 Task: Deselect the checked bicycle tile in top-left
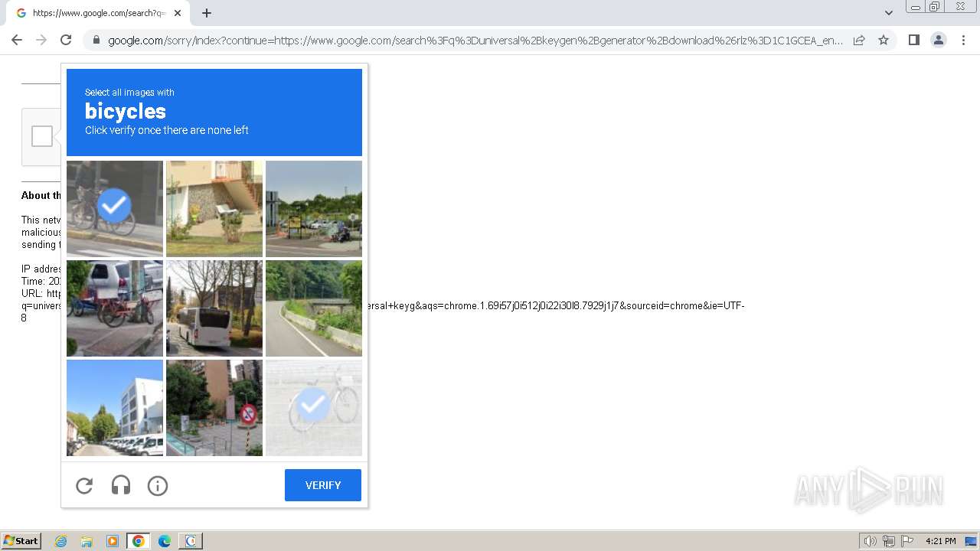(x=115, y=208)
